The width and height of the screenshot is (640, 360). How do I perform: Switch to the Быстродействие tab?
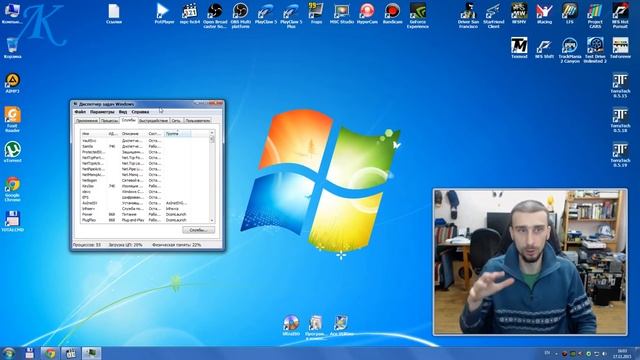(153, 121)
